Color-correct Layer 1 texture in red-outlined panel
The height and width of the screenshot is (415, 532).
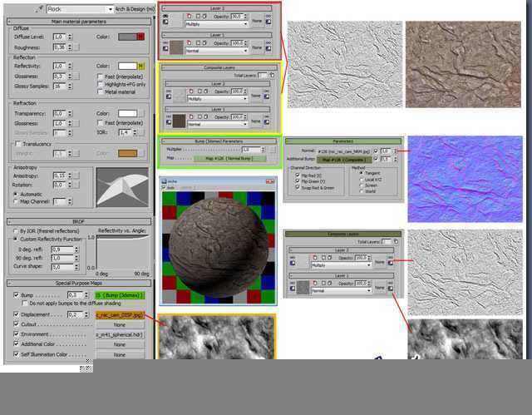pos(165,48)
